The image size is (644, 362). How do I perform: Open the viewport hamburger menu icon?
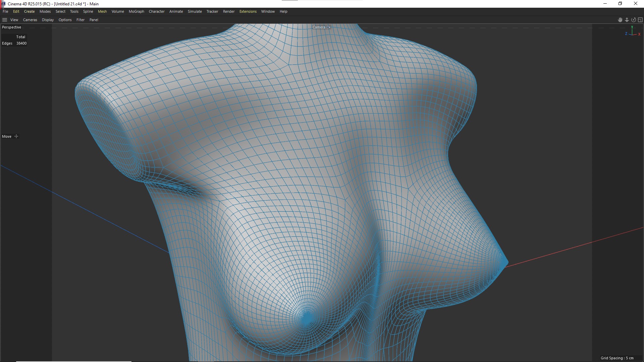[x=5, y=20]
